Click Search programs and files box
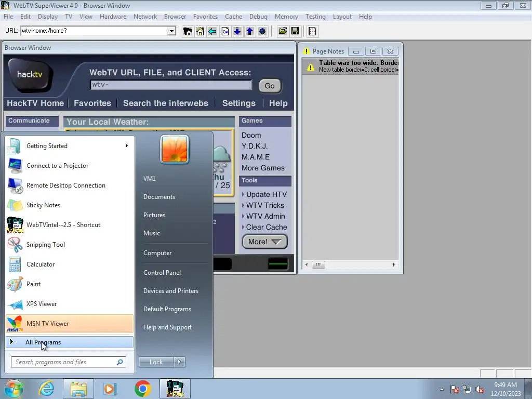 68,362
